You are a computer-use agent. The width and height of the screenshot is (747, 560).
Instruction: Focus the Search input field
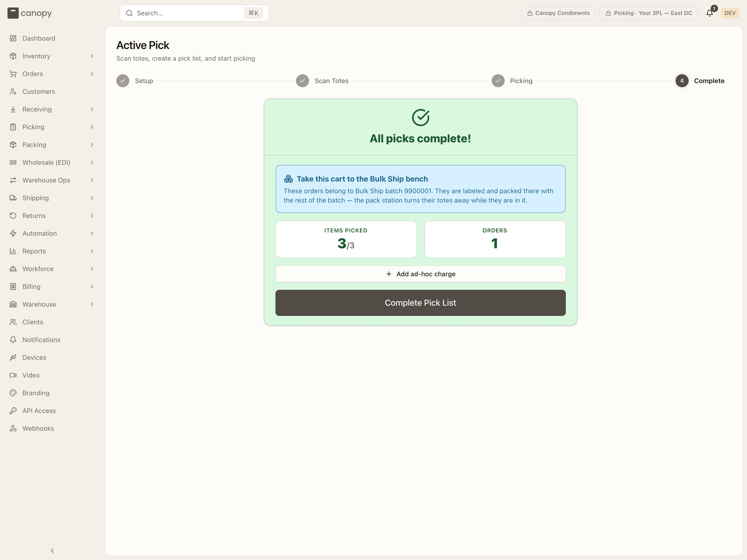[x=194, y=13]
